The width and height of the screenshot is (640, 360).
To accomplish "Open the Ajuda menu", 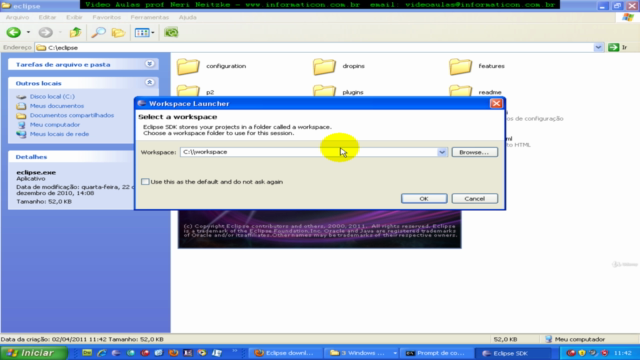I will pos(187,17).
